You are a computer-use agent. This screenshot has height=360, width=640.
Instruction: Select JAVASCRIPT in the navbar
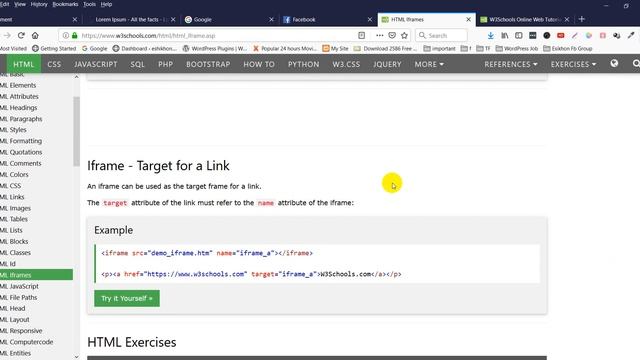click(x=96, y=64)
